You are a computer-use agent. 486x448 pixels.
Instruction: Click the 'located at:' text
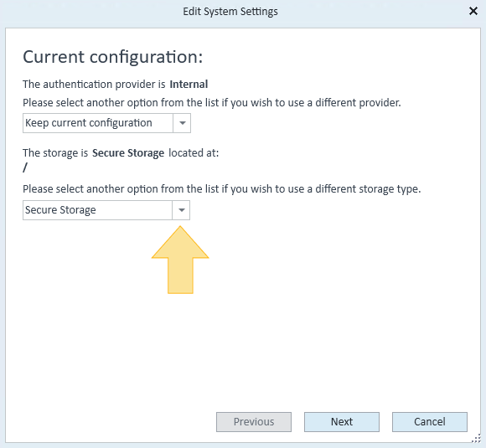[x=194, y=152]
